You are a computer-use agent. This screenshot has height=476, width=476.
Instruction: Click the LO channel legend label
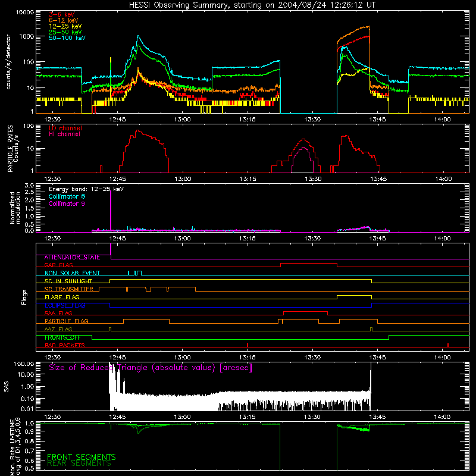[x=65, y=128]
